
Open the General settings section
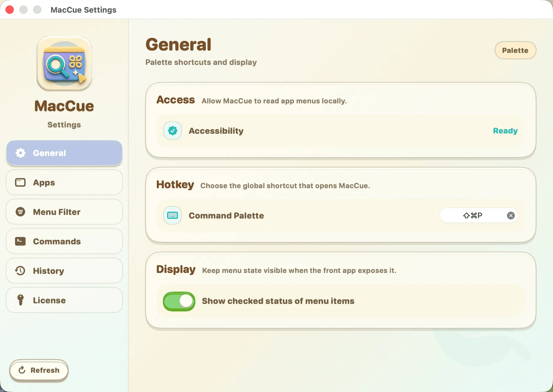(64, 153)
